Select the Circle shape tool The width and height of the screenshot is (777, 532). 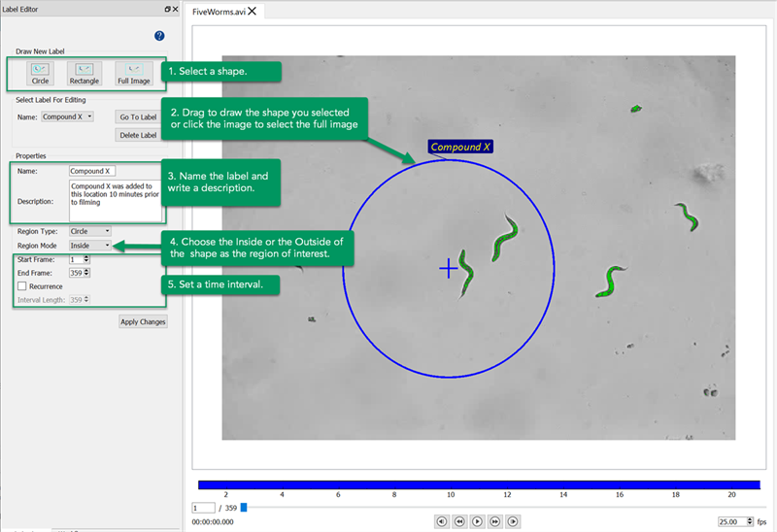40,74
